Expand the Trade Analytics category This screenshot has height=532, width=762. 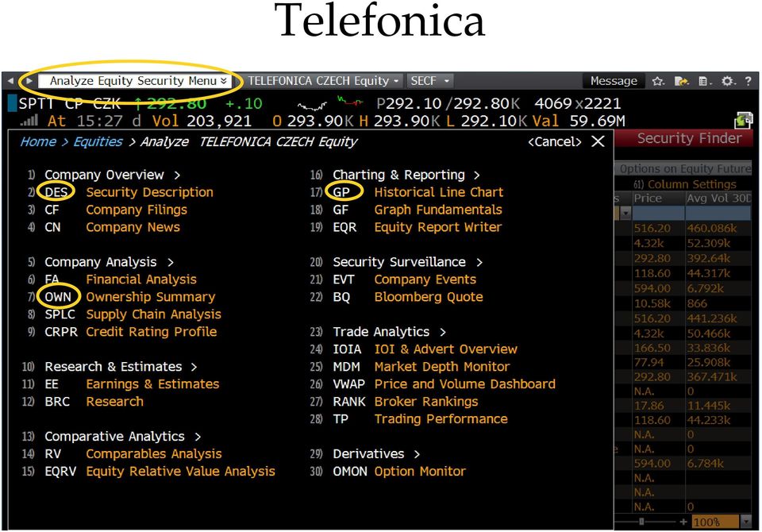point(389,332)
